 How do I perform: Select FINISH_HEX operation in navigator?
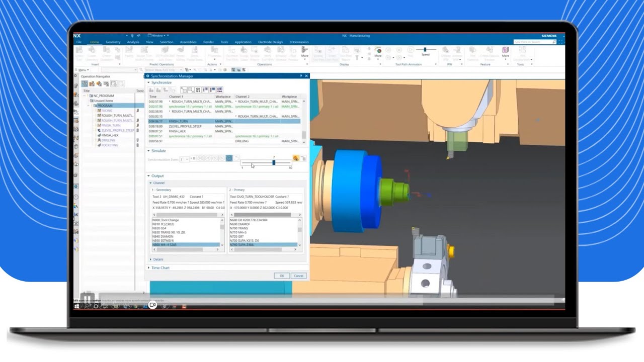pos(109,135)
